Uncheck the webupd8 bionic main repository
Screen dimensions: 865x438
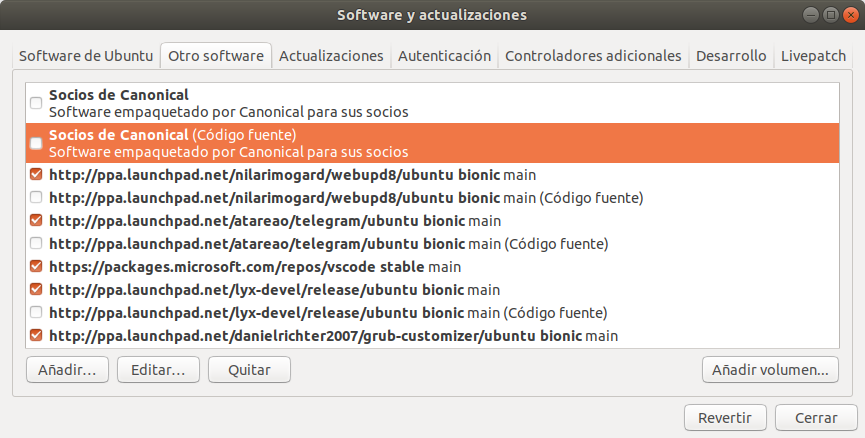(x=36, y=175)
